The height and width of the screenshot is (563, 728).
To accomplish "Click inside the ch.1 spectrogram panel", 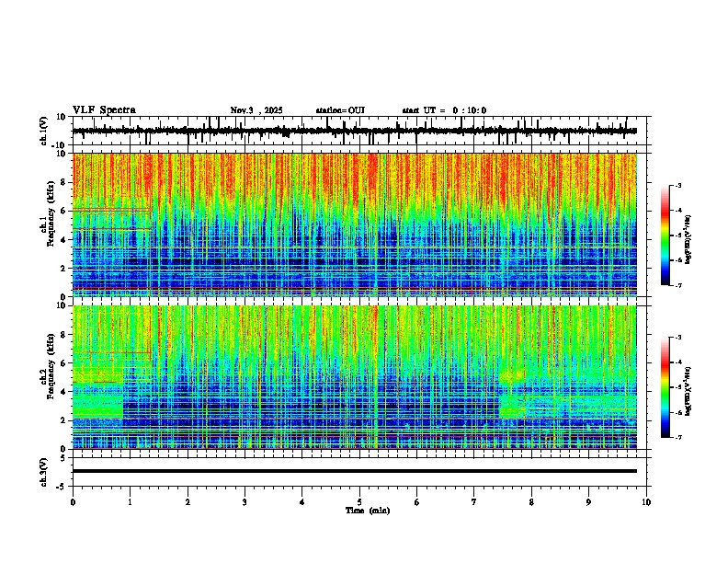I will click(x=355, y=224).
